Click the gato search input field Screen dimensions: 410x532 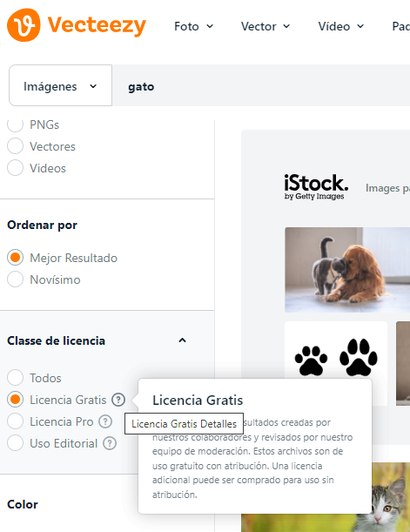point(261,86)
